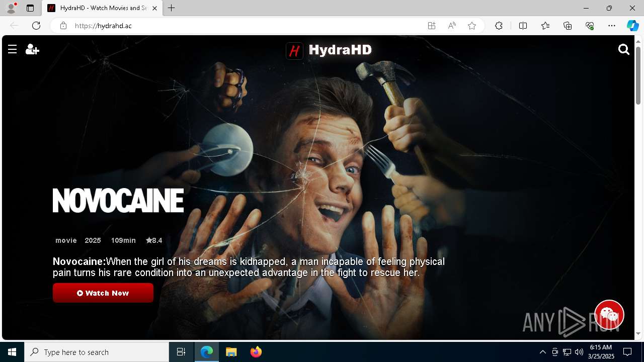This screenshot has width=644, height=362.
Task: Open File Explorer from the taskbar
Action: click(231, 352)
